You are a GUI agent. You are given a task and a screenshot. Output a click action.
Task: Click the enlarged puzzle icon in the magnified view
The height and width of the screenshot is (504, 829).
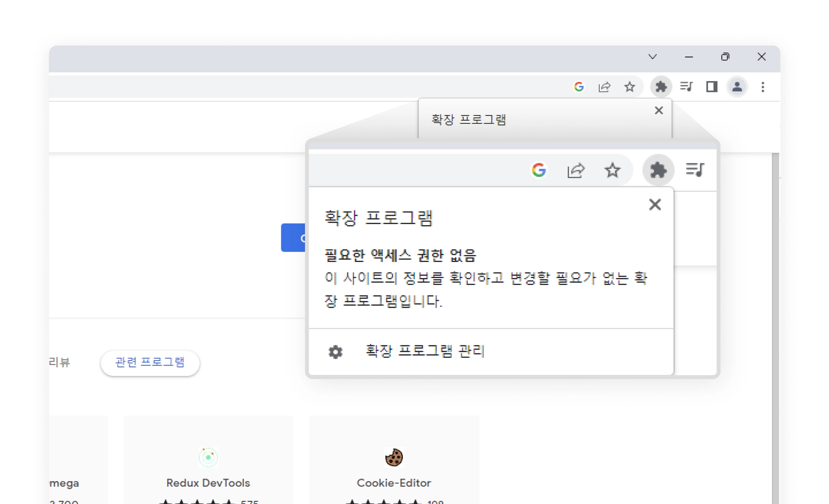pos(658,170)
